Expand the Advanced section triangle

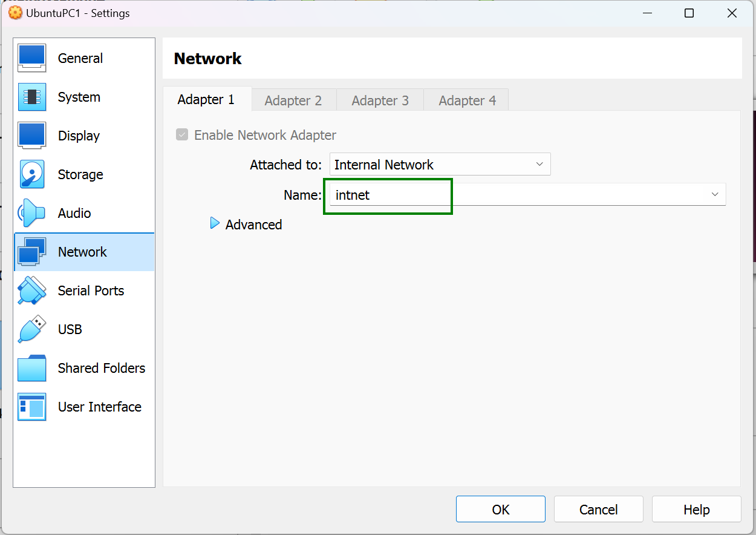(215, 223)
